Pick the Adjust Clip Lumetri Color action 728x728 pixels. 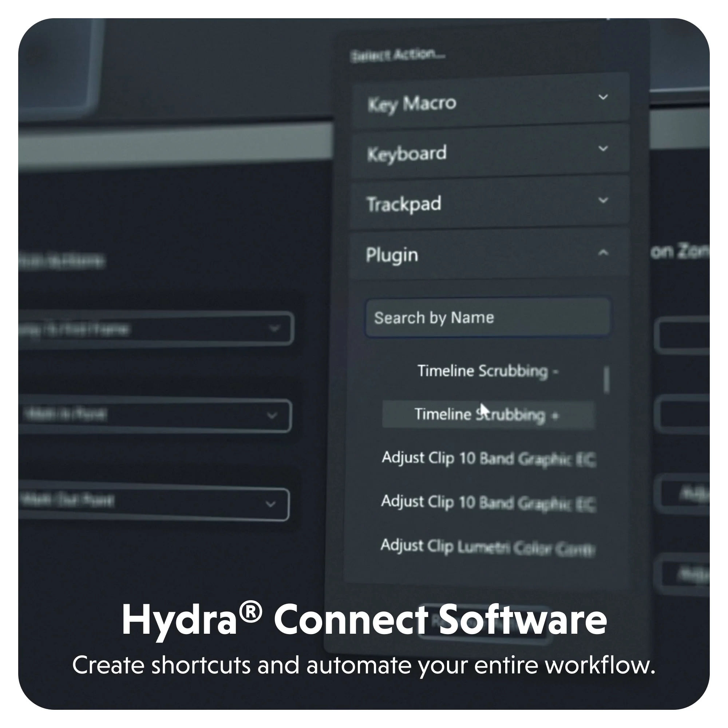tap(488, 546)
